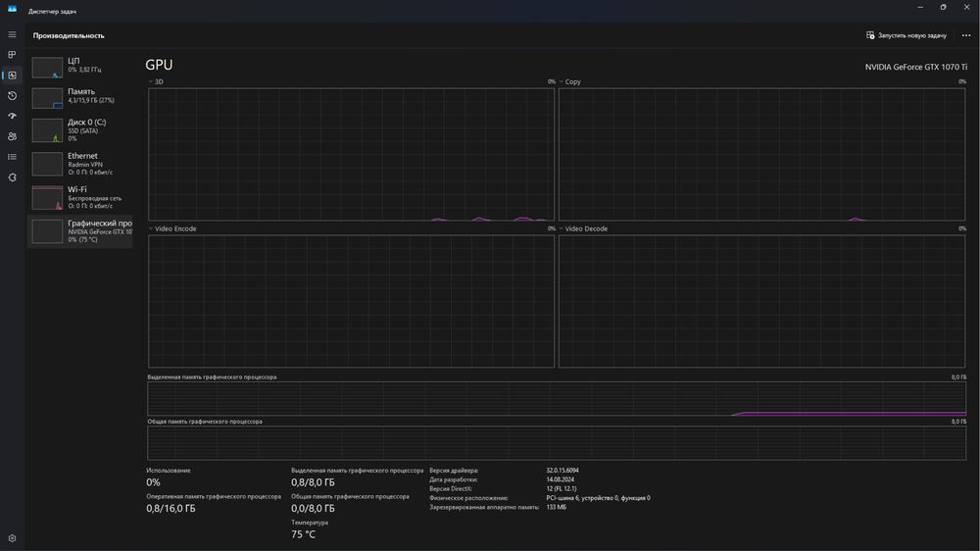Screen dimensions: 980x551
Task: Switch to the Users page icon
Action: (12, 136)
